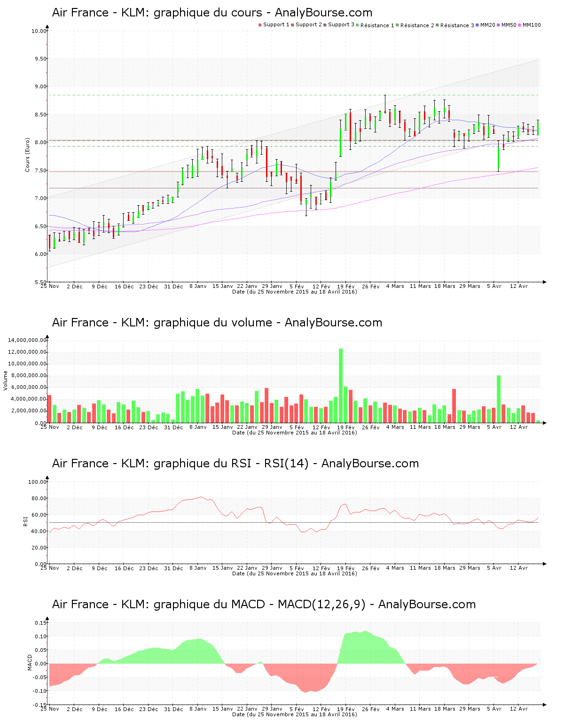This screenshot has height=728, width=564.
Task: Click the 14,000,000.00 volume axis tick
Action: coord(27,340)
